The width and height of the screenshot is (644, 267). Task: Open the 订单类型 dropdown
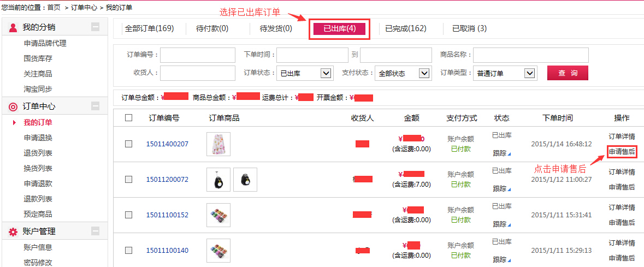tap(529, 73)
